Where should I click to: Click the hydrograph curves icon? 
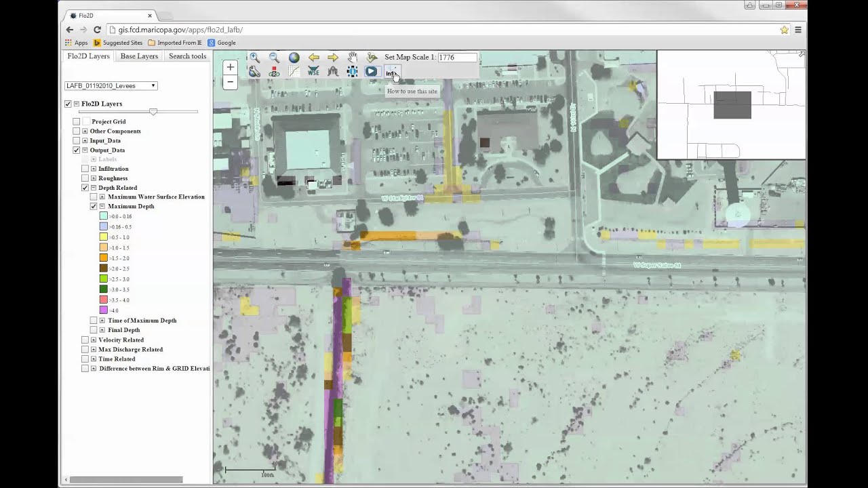[333, 71]
